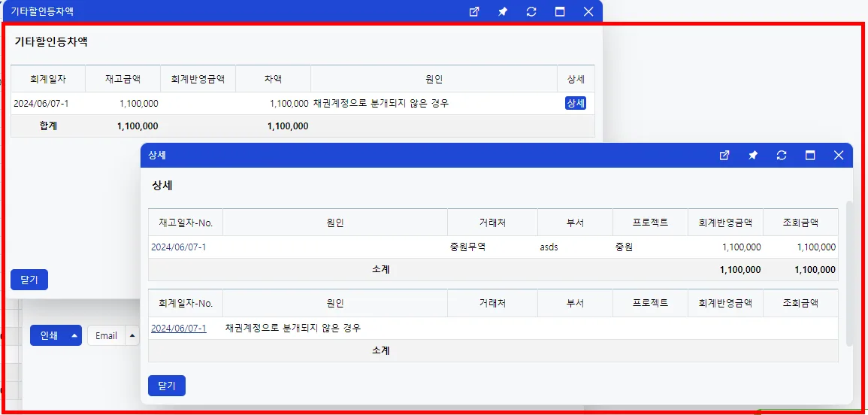Click the blue 상세 button in the table row
This screenshot has height=415, width=868.
tap(576, 103)
